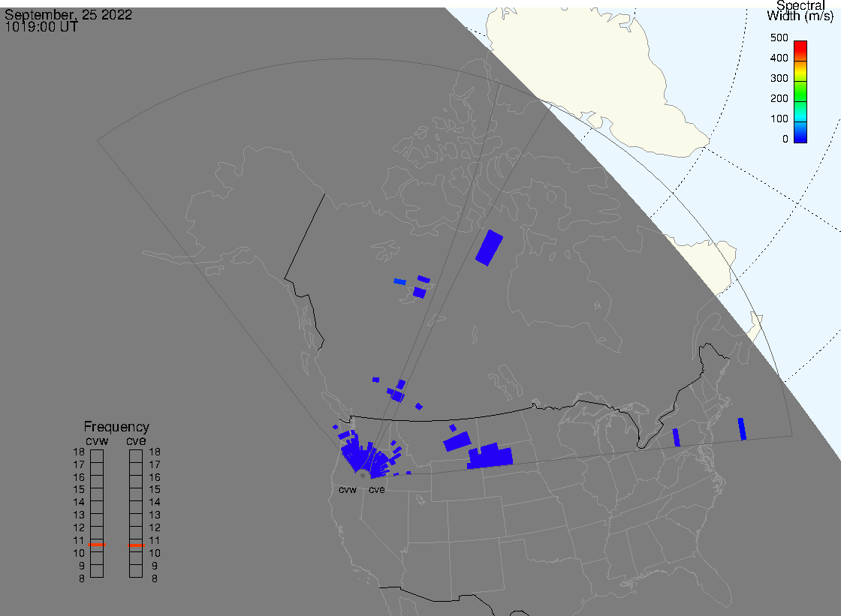Click the '300' color scale label
The image size is (841, 616).
[779, 78]
